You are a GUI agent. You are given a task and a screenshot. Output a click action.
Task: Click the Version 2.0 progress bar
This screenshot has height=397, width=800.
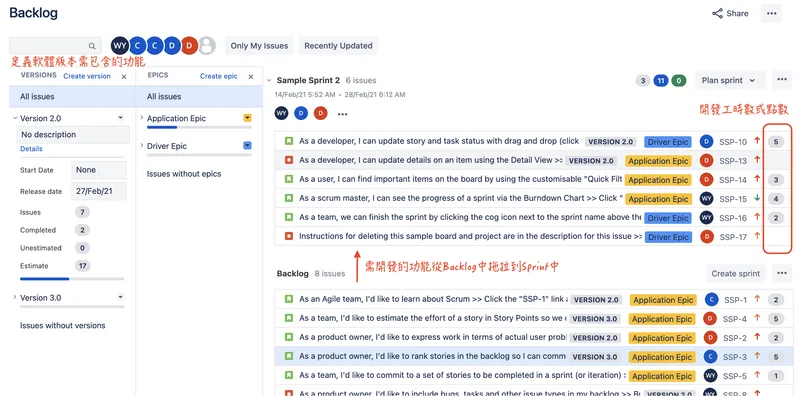(x=72, y=279)
